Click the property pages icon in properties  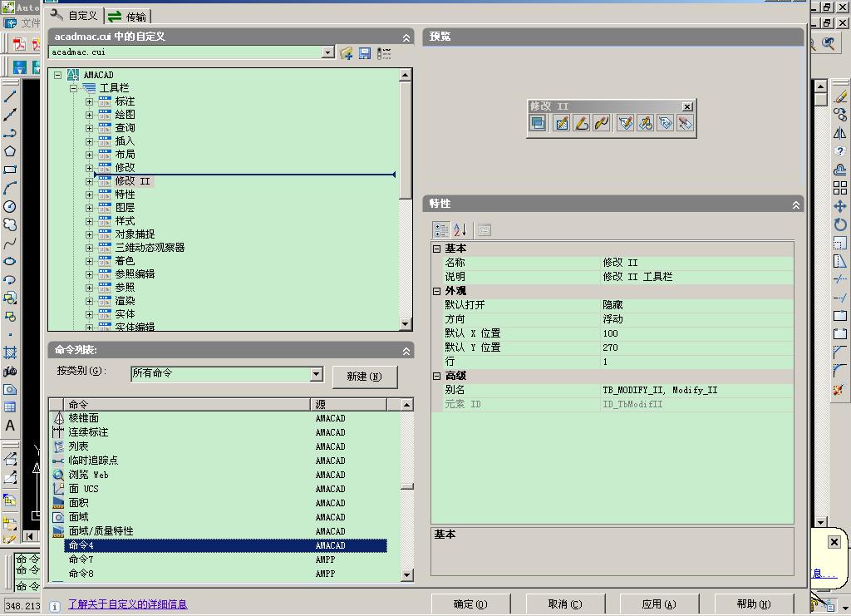(x=485, y=230)
